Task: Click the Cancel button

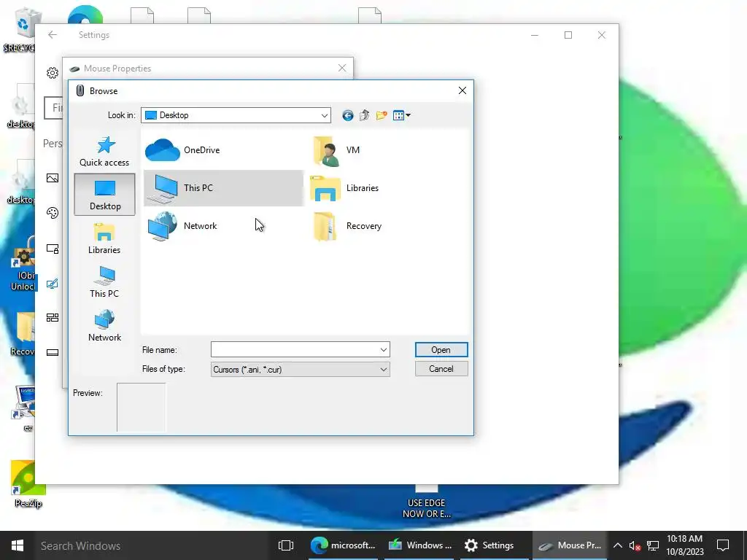Action: pos(441,369)
